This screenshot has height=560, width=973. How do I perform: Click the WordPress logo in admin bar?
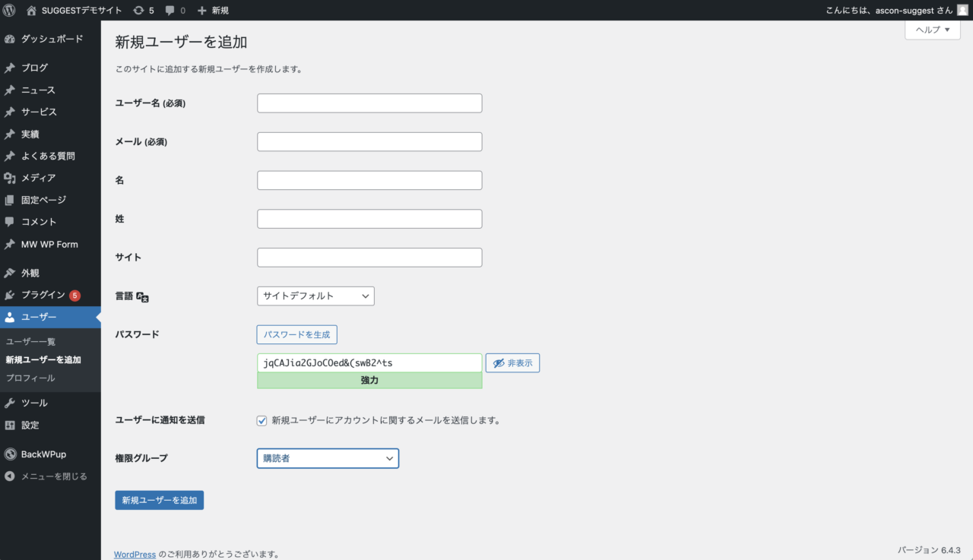point(10,11)
